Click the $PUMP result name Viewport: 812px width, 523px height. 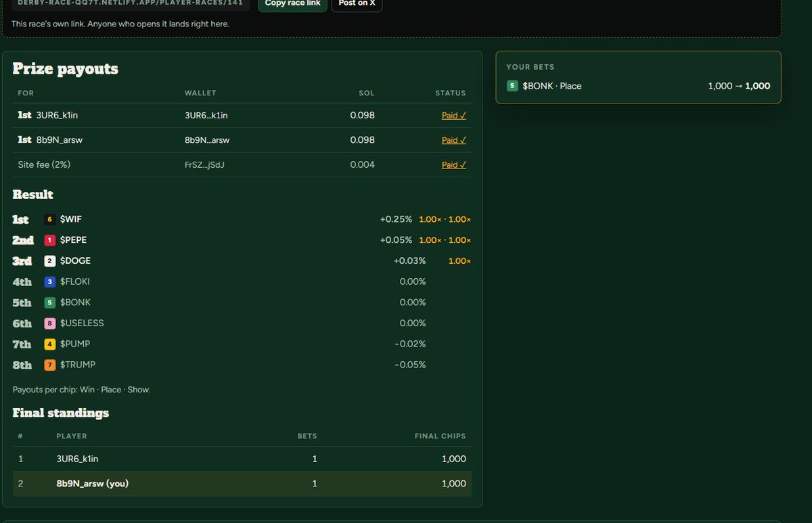tap(75, 344)
